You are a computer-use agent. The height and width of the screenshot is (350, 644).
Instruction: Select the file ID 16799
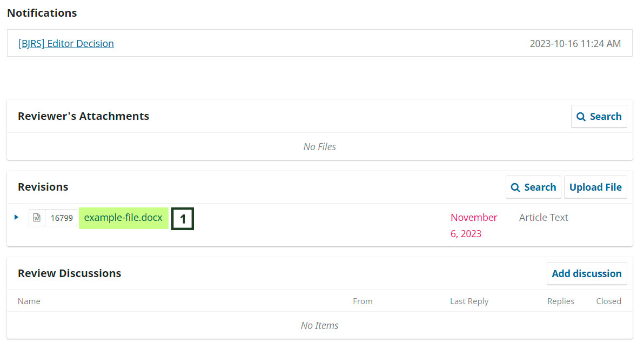[x=62, y=218]
